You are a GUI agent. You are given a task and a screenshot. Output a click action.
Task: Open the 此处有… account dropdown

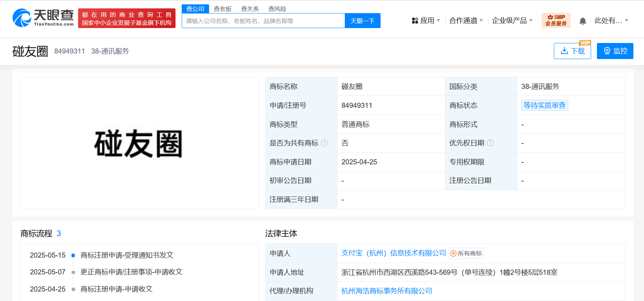click(611, 21)
